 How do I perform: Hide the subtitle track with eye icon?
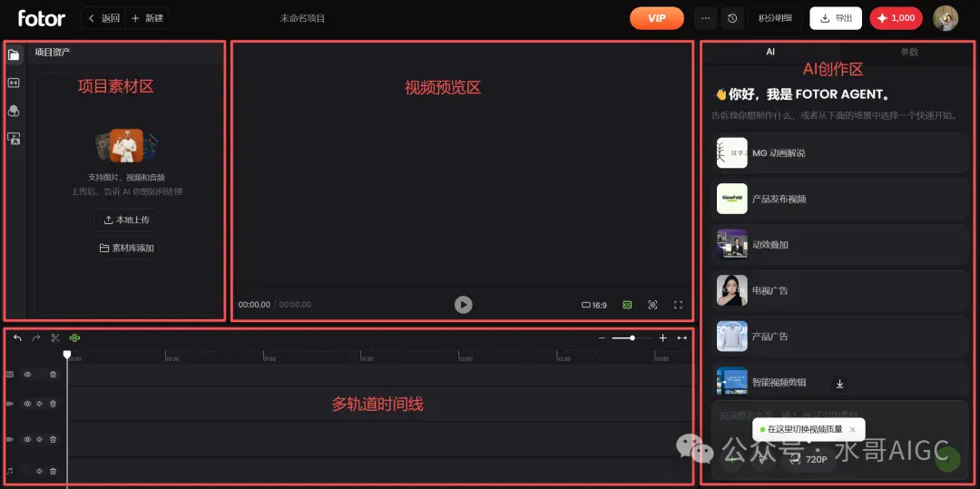27,374
